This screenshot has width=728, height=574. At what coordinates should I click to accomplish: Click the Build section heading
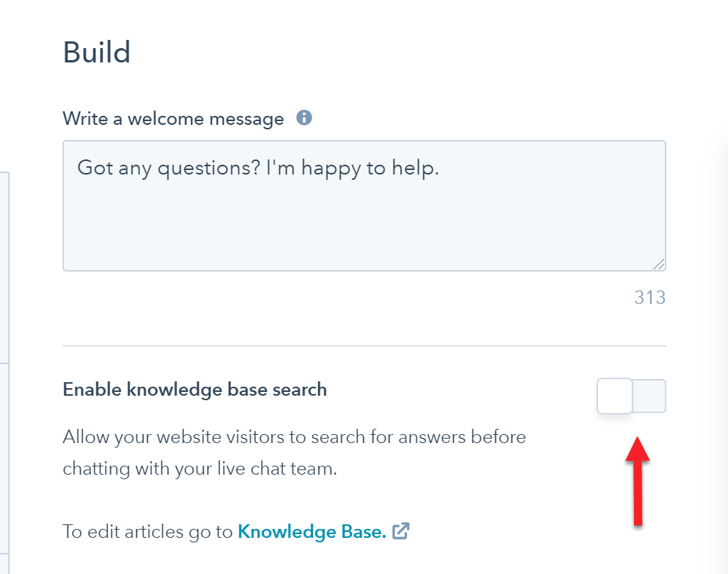point(96,52)
